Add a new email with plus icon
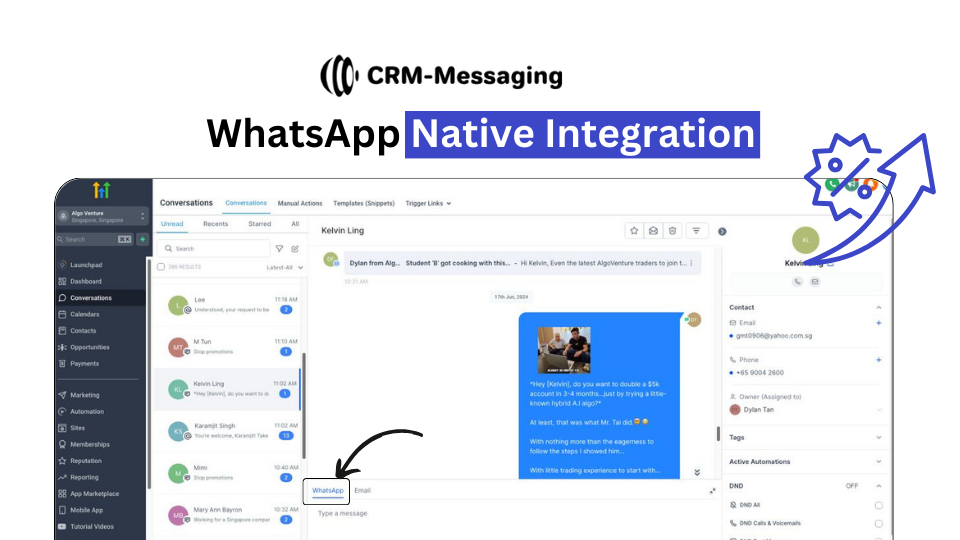Viewport: 960px width, 540px height. point(879,323)
